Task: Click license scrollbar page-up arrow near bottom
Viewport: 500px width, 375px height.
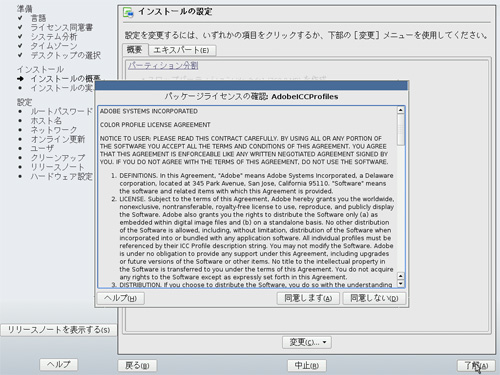Action: (x=401, y=276)
